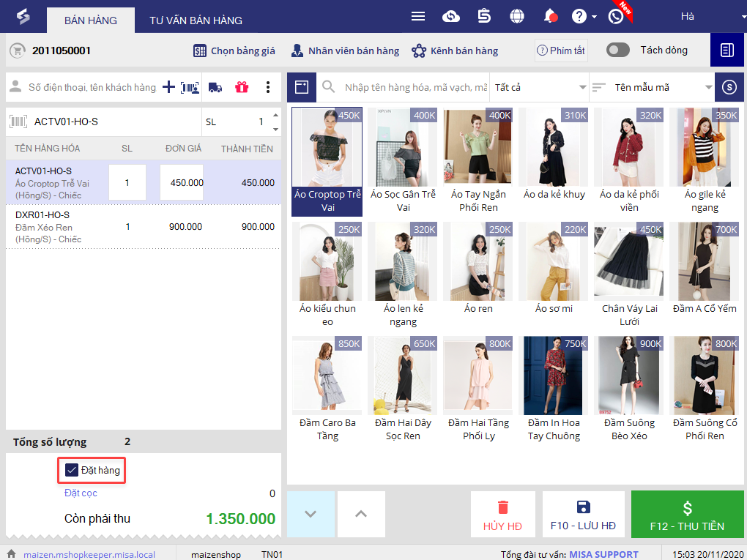Select the Bán hàng tab

pyautogui.click(x=90, y=20)
